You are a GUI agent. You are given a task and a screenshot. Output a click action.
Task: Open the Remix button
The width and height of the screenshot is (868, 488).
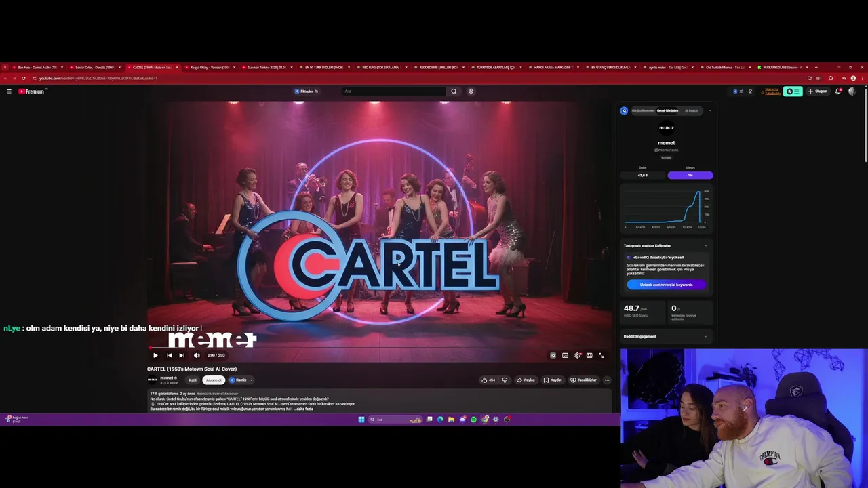(238, 380)
